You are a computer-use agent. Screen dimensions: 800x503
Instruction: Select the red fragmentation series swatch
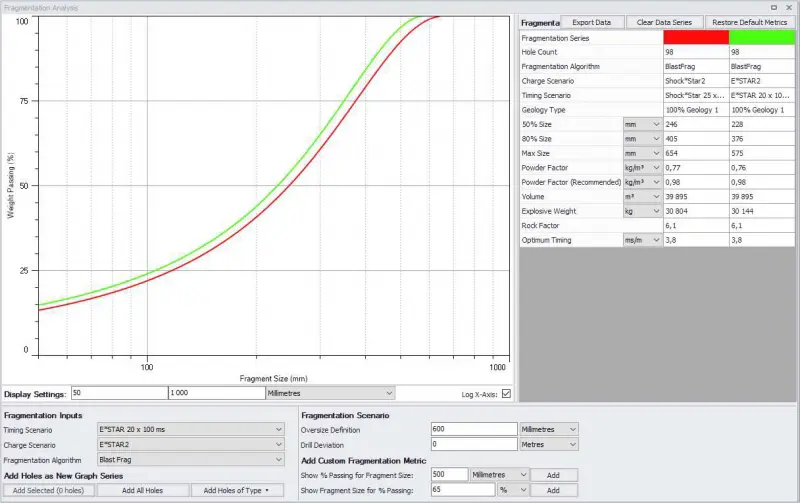click(695, 37)
